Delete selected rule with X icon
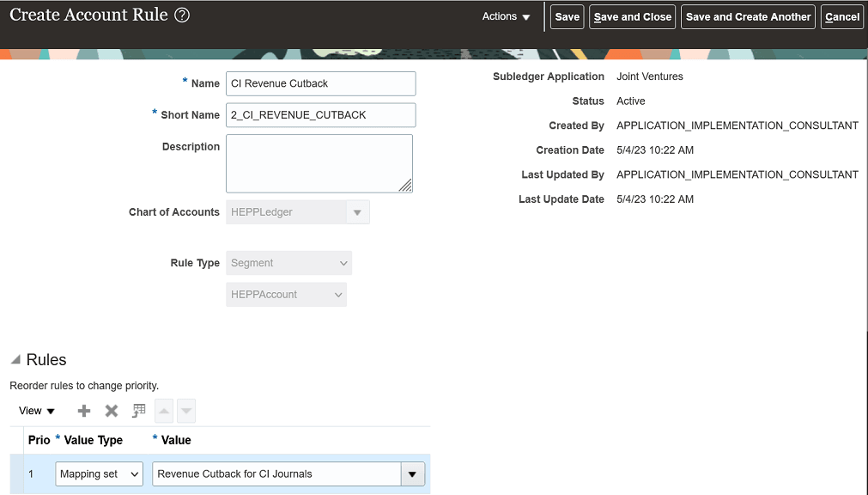The image size is (868, 495). point(112,411)
